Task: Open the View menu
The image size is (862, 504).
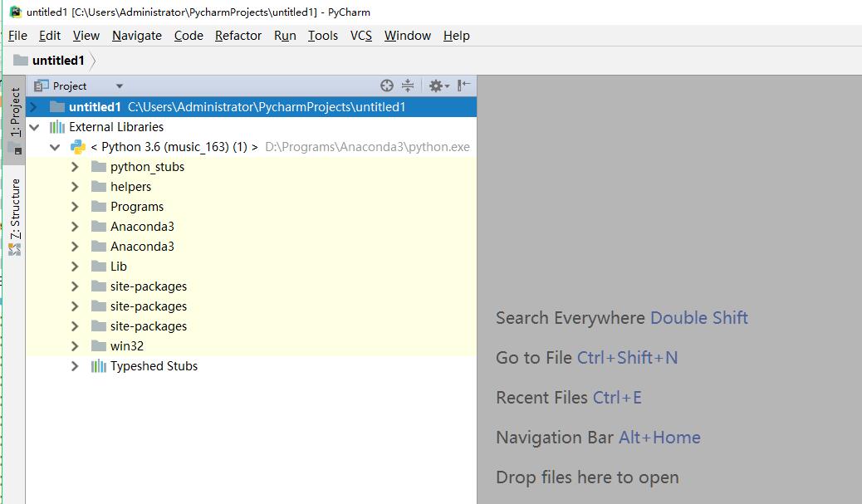Action: coord(86,36)
